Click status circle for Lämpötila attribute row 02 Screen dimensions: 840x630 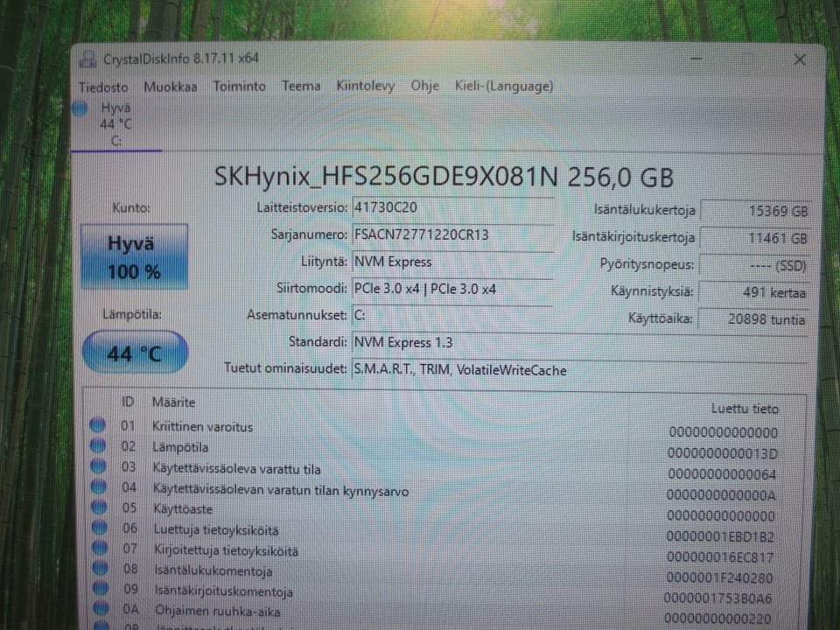click(98, 445)
